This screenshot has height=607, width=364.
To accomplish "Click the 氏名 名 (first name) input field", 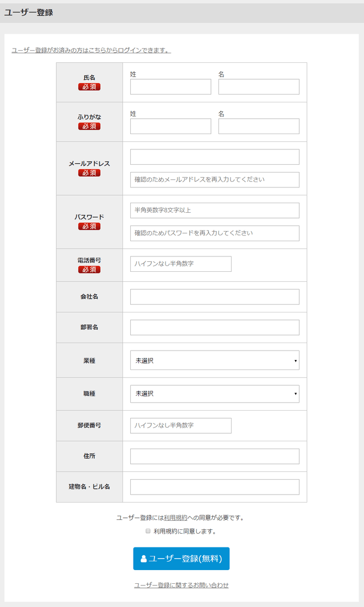I will pos(259,87).
